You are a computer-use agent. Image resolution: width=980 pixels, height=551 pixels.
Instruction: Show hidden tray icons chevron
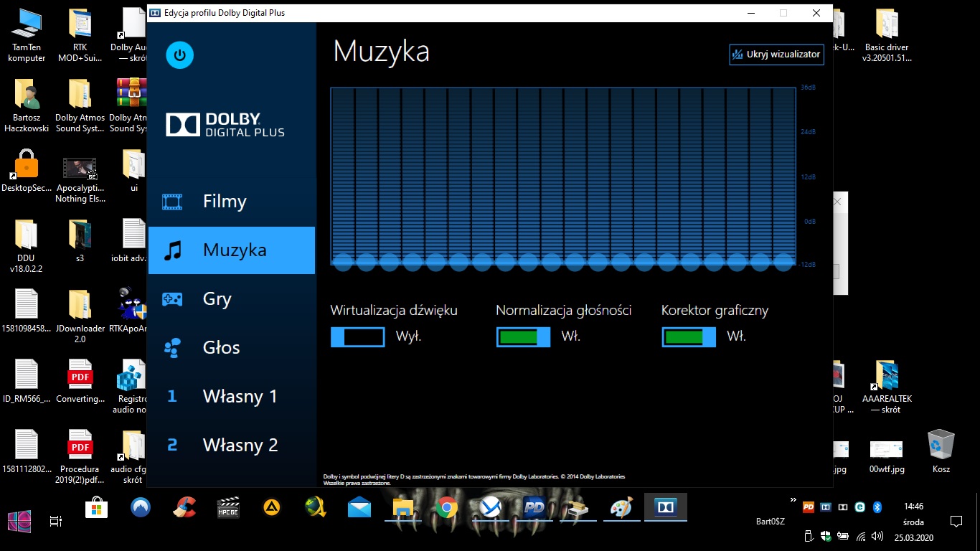(793, 500)
